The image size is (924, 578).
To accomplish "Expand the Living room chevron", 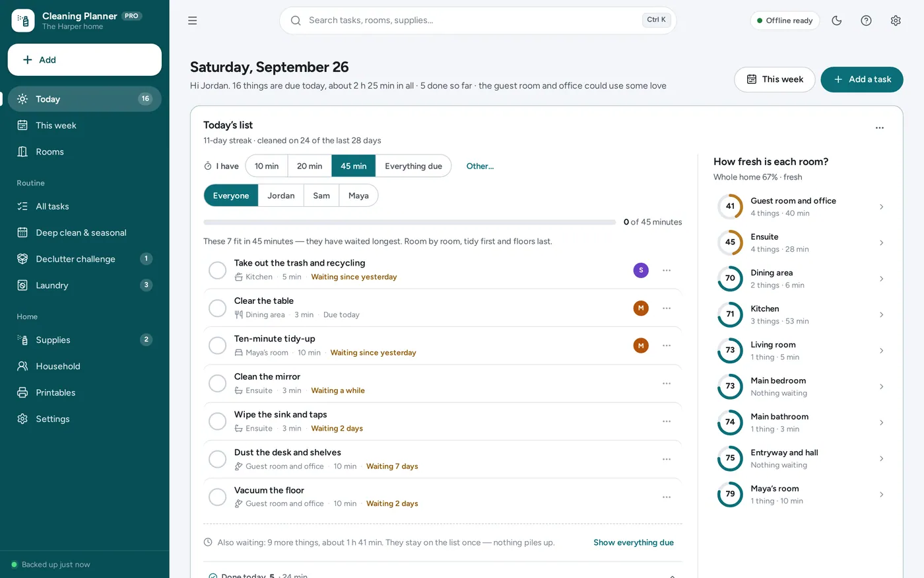I will (x=881, y=351).
